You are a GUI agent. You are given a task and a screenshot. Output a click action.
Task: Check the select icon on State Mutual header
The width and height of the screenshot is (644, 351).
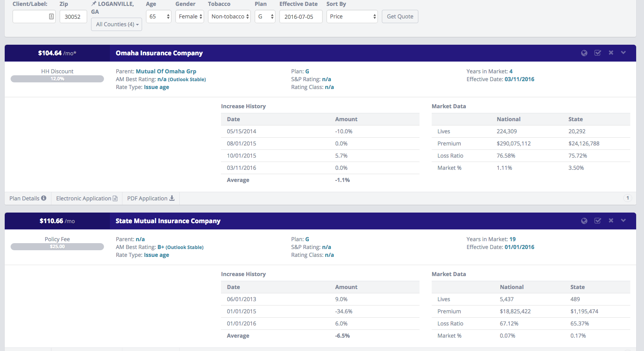coord(598,221)
